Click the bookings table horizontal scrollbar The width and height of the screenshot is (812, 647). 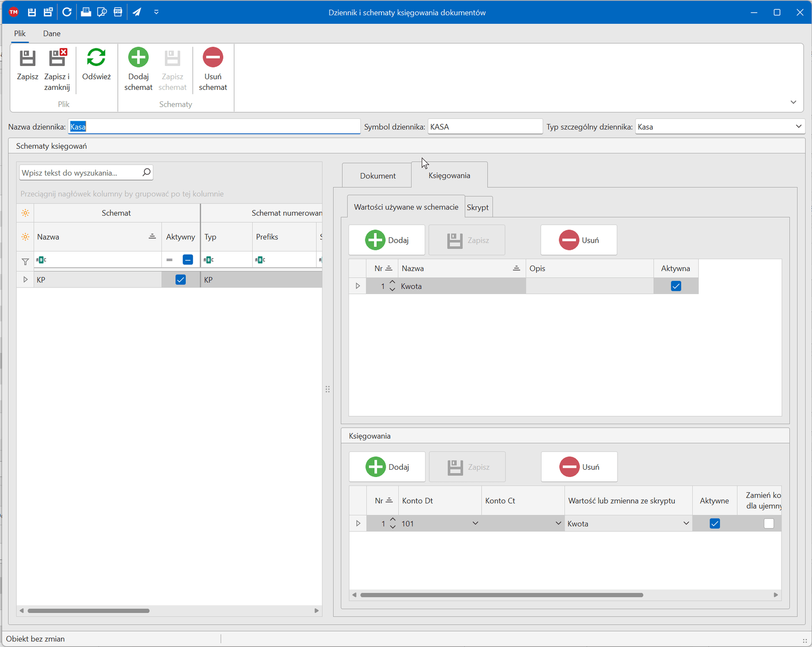click(x=501, y=595)
